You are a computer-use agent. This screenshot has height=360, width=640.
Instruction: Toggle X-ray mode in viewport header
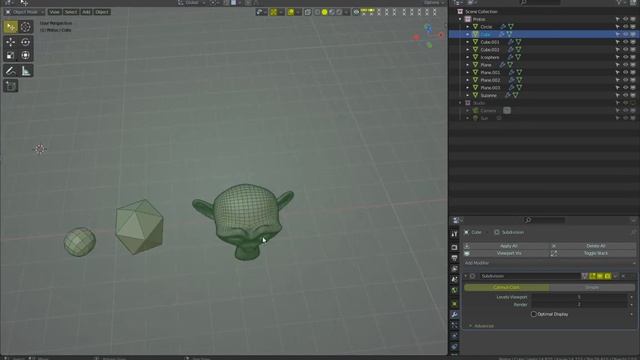pyautogui.click(x=308, y=12)
